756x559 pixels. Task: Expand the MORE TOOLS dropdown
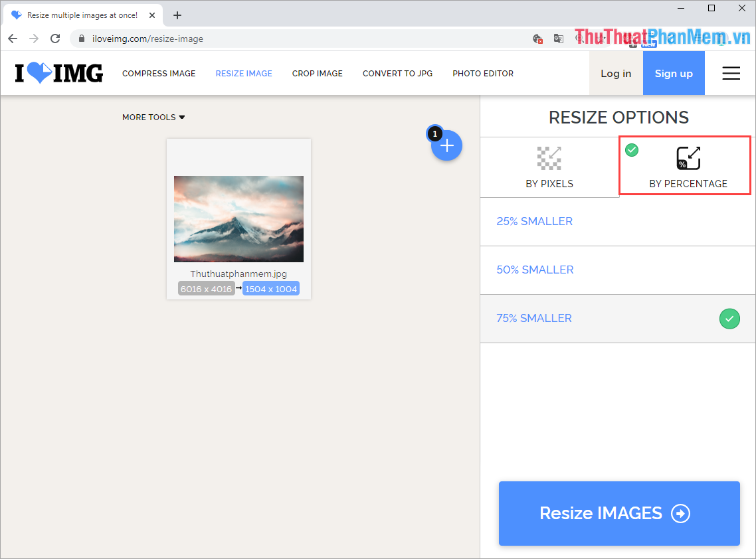tap(153, 117)
